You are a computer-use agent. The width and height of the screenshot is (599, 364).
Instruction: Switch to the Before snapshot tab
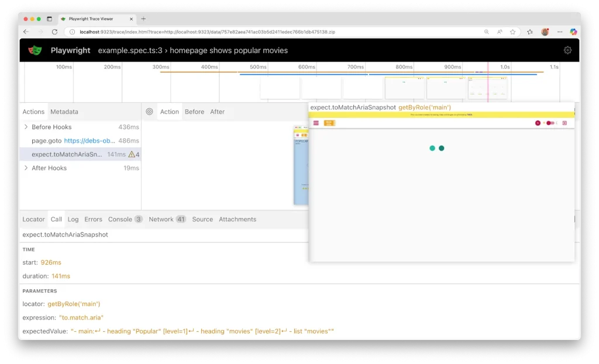pos(194,112)
